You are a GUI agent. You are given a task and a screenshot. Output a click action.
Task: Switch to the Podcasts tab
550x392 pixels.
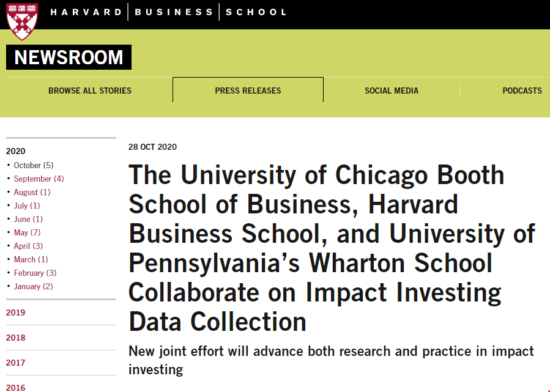521,91
